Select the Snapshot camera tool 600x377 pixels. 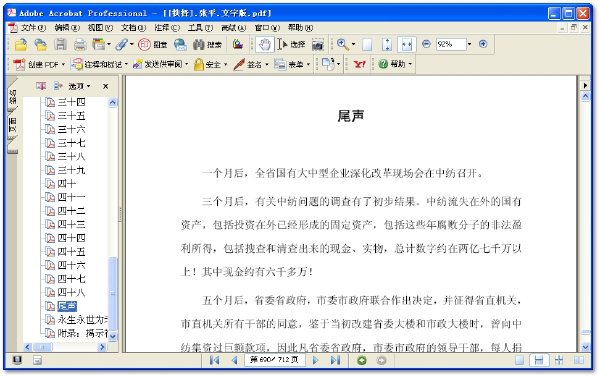pyautogui.click(x=318, y=45)
